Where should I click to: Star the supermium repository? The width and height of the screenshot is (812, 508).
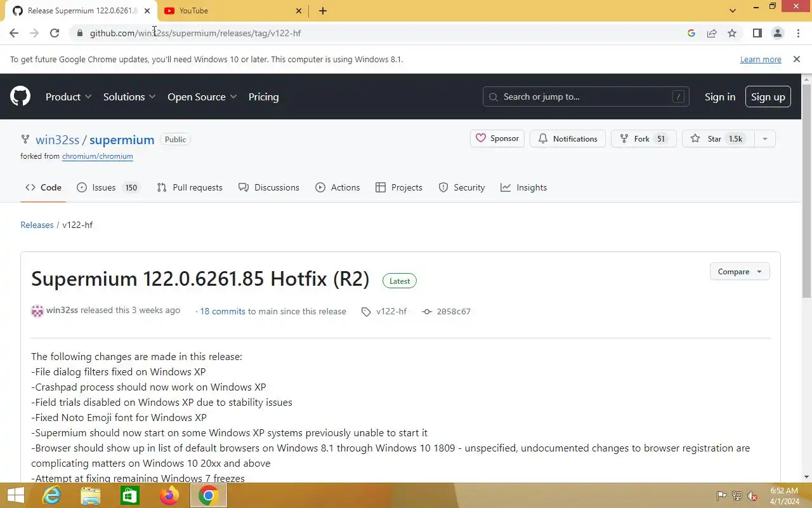tap(718, 138)
